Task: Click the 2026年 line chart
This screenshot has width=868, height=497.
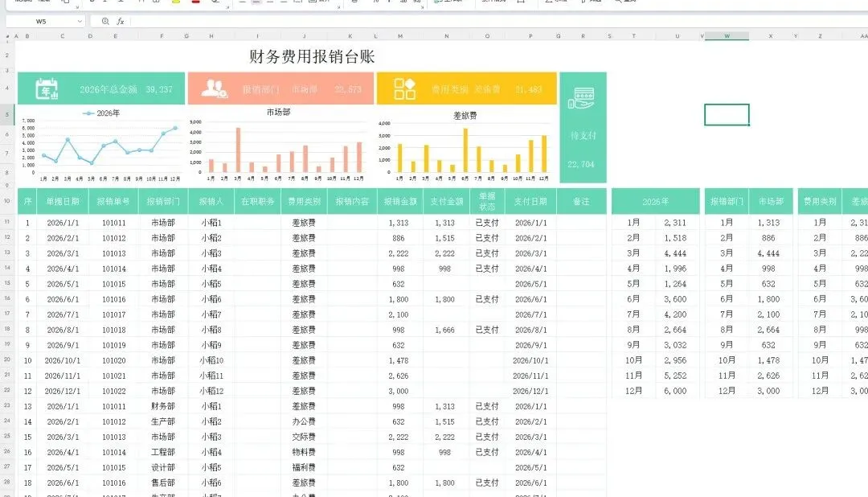Action: [101, 144]
